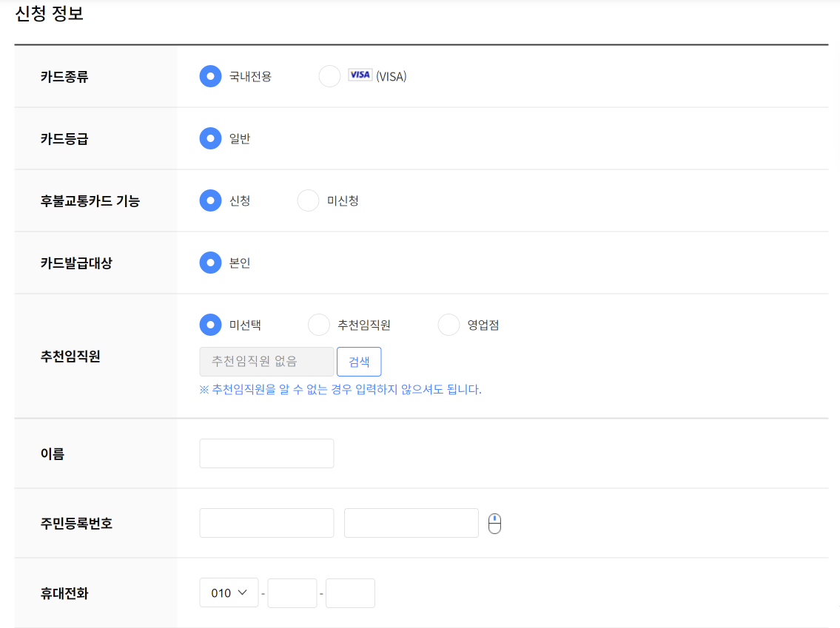Click the first resident registration number field
This screenshot has width=840, height=628.
pyautogui.click(x=266, y=523)
